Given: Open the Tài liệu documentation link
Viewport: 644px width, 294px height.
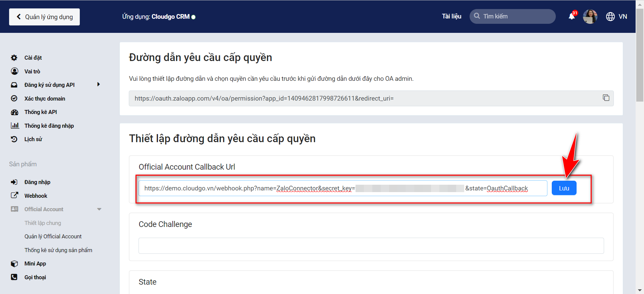Looking at the screenshot, I should 451,16.
